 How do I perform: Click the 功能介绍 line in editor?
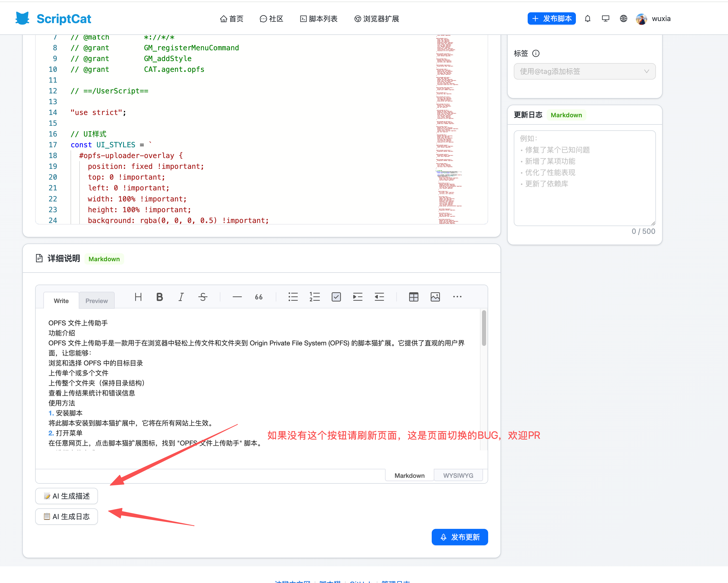click(x=62, y=333)
